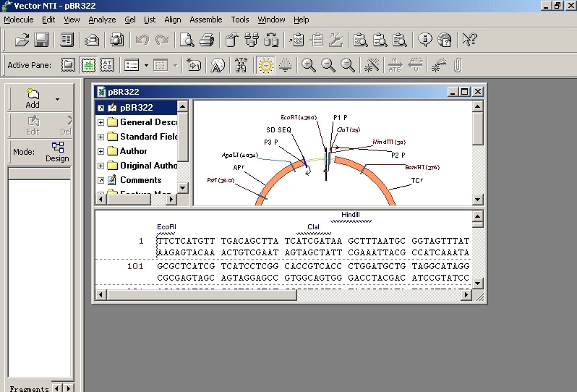Click the first clipboard magnifier search icon
The height and width of the screenshot is (392, 577).
coord(360,40)
